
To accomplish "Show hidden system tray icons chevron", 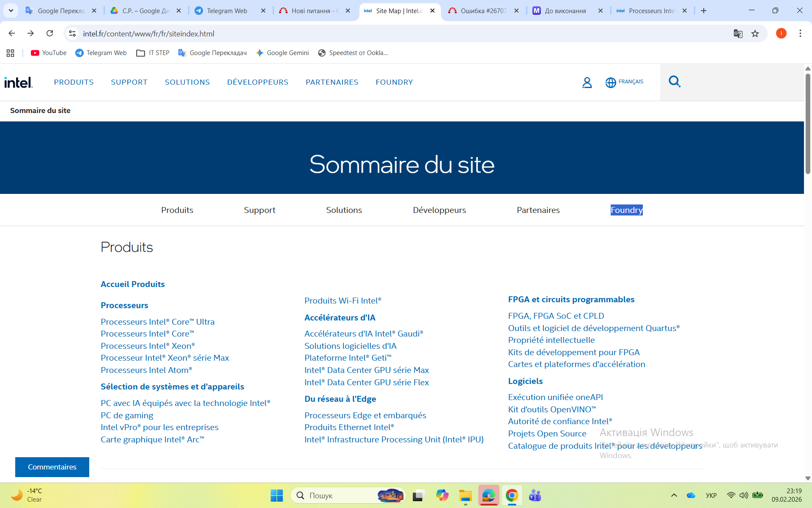I will point(674,495).
